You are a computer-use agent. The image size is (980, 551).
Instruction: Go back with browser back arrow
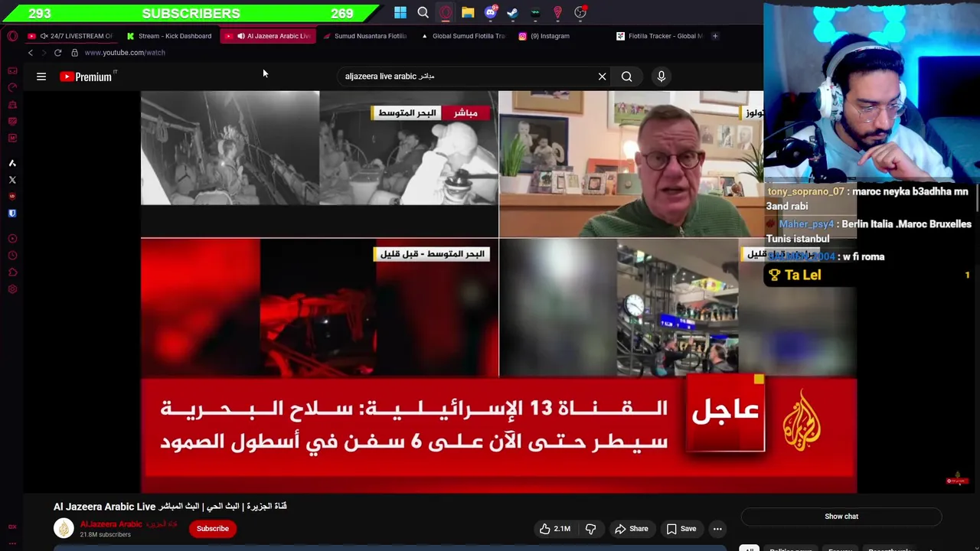[x=31, y=53]
